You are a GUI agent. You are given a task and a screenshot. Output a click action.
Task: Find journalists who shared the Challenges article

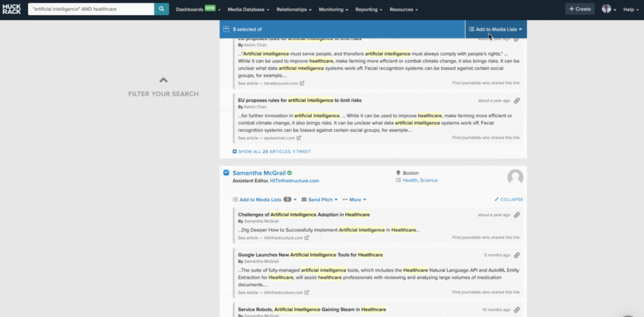click(486, 238)
